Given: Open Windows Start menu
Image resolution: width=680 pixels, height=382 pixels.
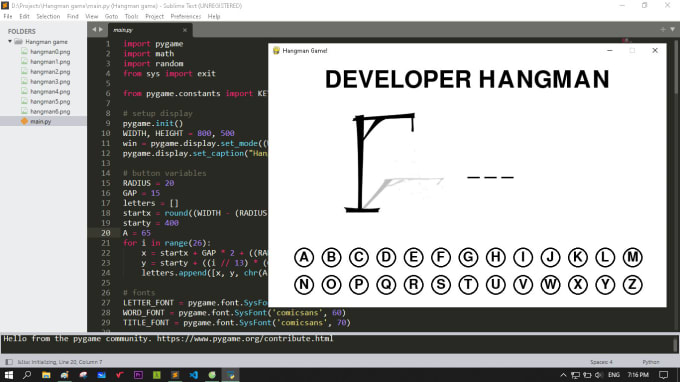Looking at the screenshot, I should (x=9, y=375).
